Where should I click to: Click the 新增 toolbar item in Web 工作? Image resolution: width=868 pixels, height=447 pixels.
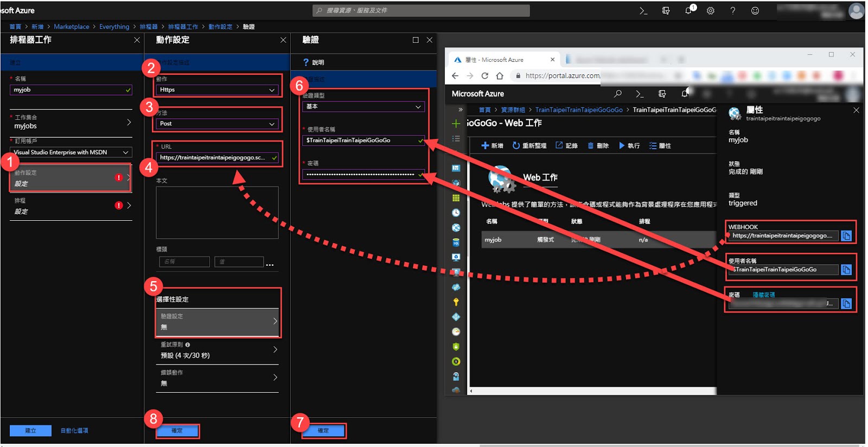493,145
